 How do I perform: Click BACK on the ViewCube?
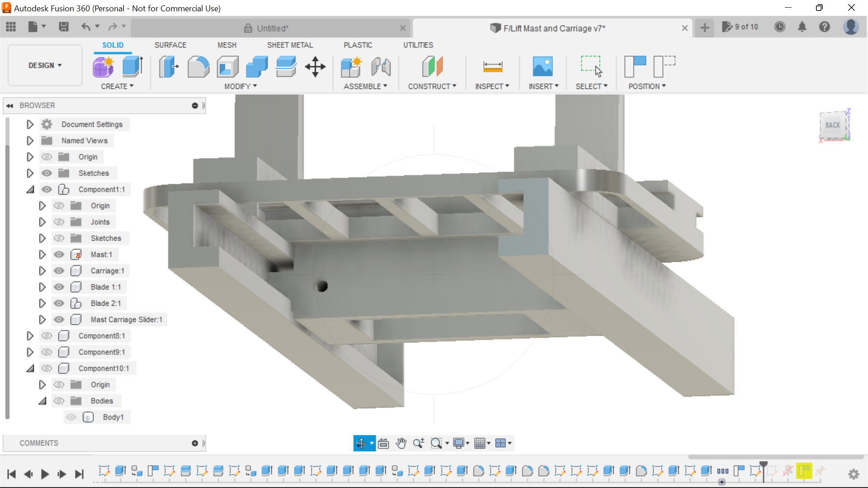[833, 125]
